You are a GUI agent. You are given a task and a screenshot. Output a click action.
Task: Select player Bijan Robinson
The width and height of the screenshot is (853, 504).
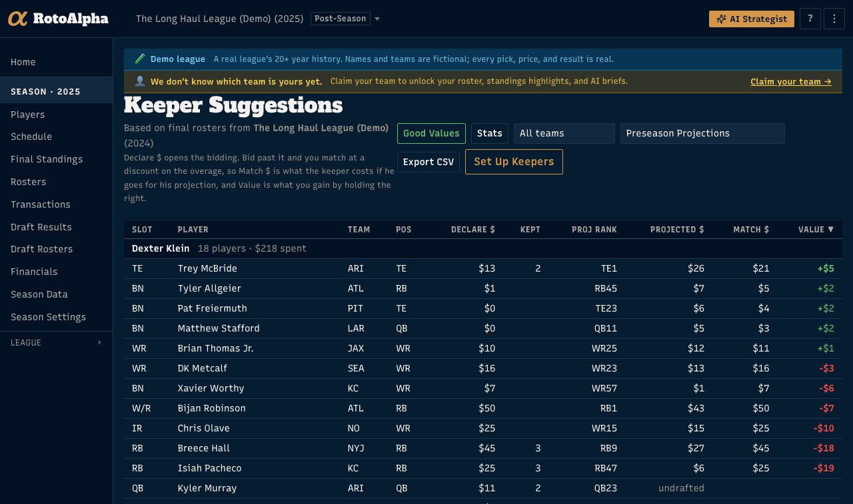tap(212, 408)
